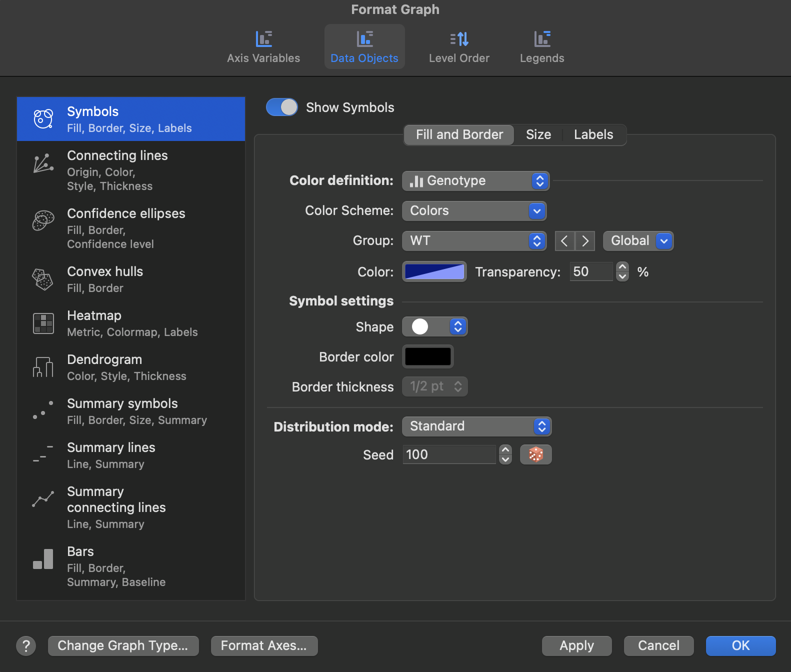Image resolution: width=791 pixels, height=672 pixels.
Task: Click the Transparency value field
Action: (591, 271)
